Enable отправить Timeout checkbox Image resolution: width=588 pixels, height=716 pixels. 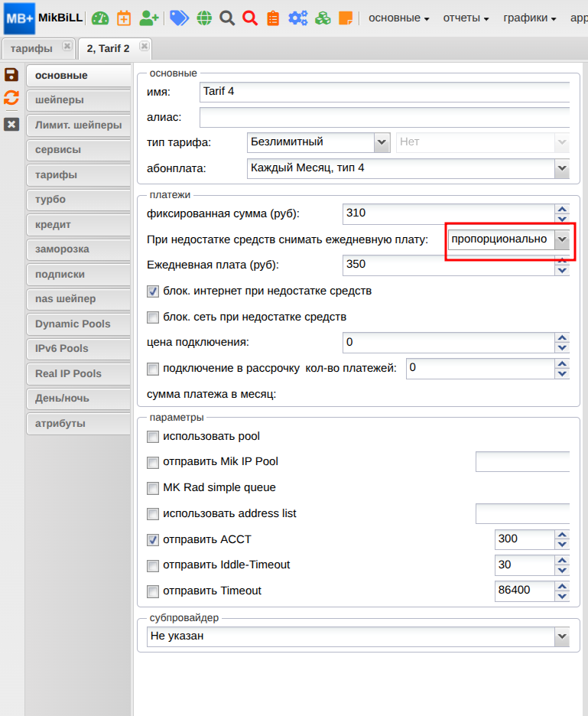pos(152,591)
